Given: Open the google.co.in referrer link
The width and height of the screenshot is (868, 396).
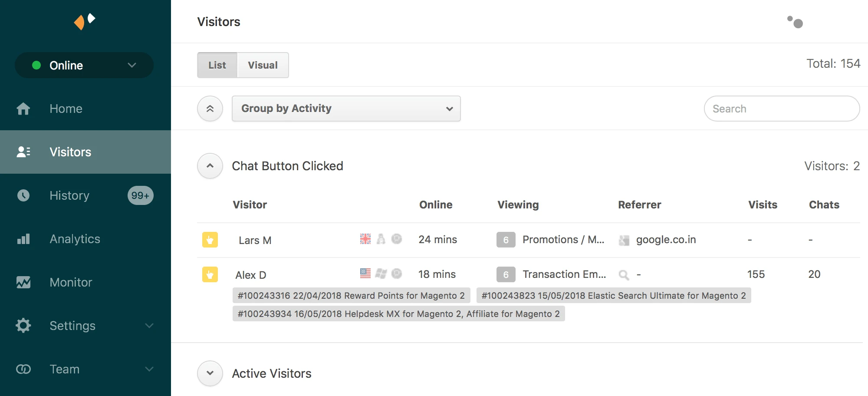Looking at the screenshot, I should tap(665, 239).
